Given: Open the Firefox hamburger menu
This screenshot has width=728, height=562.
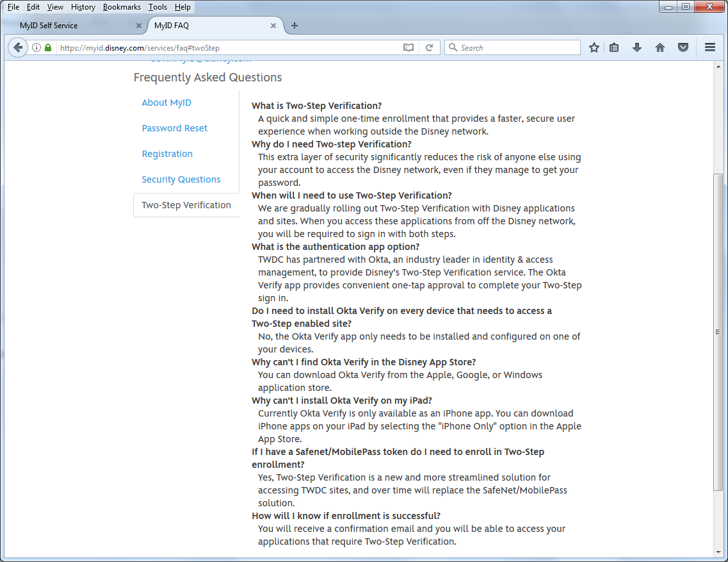Looking at the screenshot, I should 710,47.
